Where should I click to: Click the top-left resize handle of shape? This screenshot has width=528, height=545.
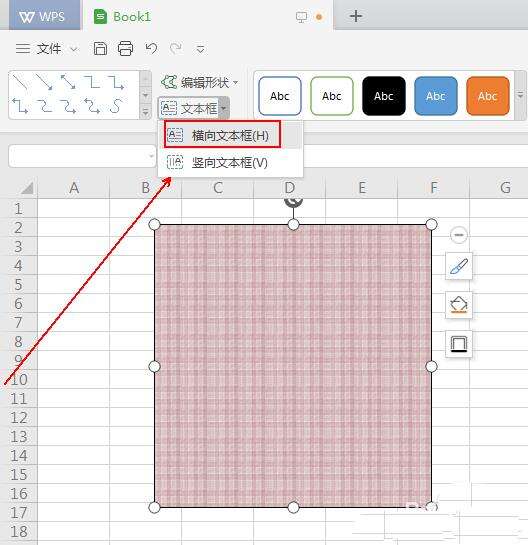[x=154, y=225]
